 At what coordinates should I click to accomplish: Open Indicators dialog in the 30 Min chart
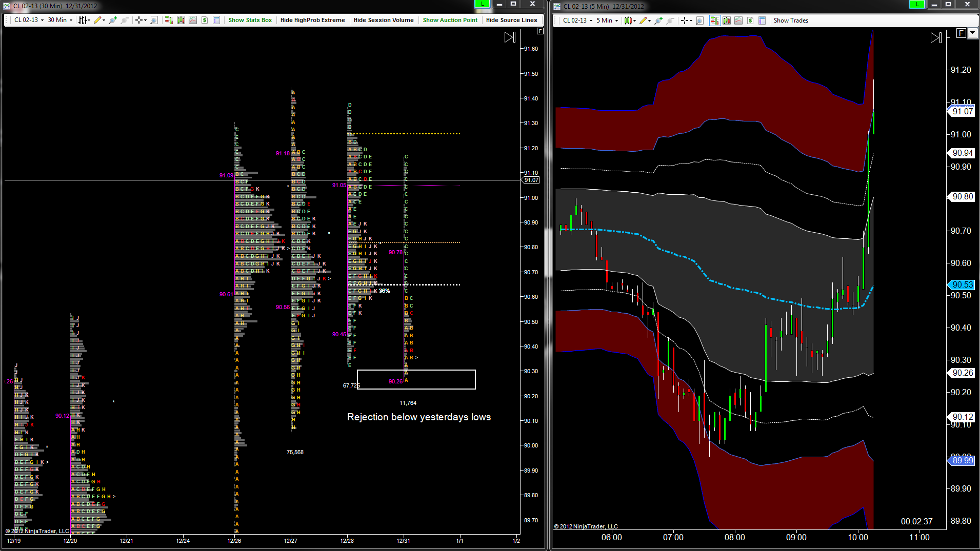click(193, 20)
